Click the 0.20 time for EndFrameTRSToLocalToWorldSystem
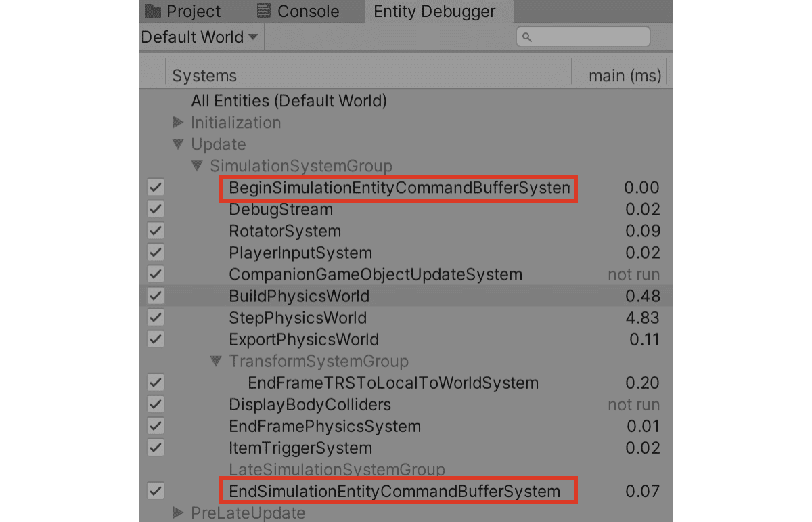 (x=643, y=383)
